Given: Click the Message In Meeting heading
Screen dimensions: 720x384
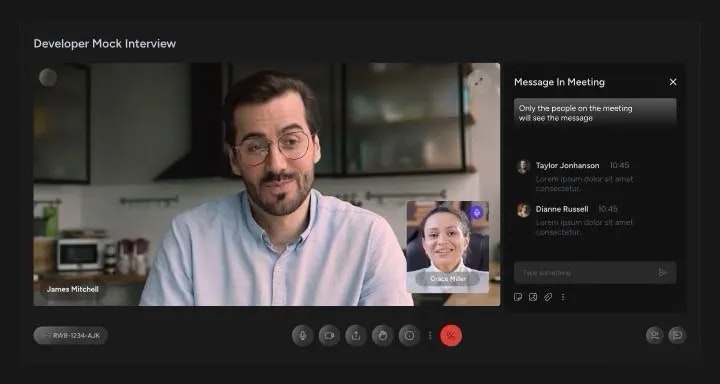Looking at the screenshot, I should tap(559, 82).
